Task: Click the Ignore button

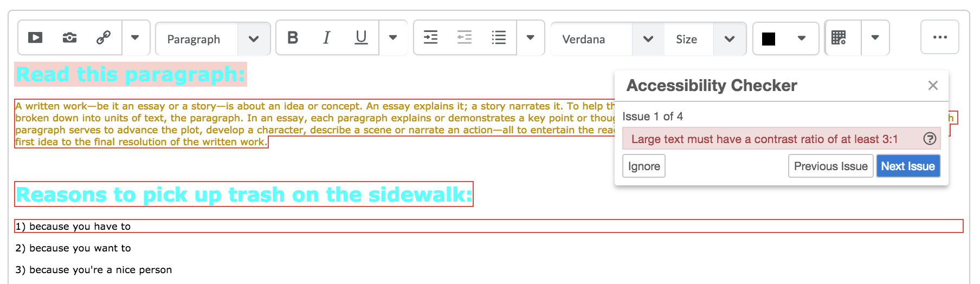Action: [643, 166]
